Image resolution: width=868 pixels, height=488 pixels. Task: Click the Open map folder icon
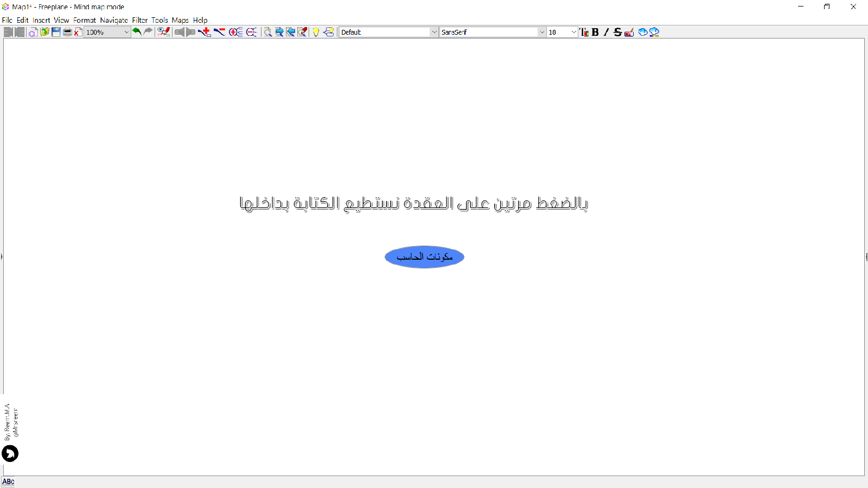coord(44,33)
